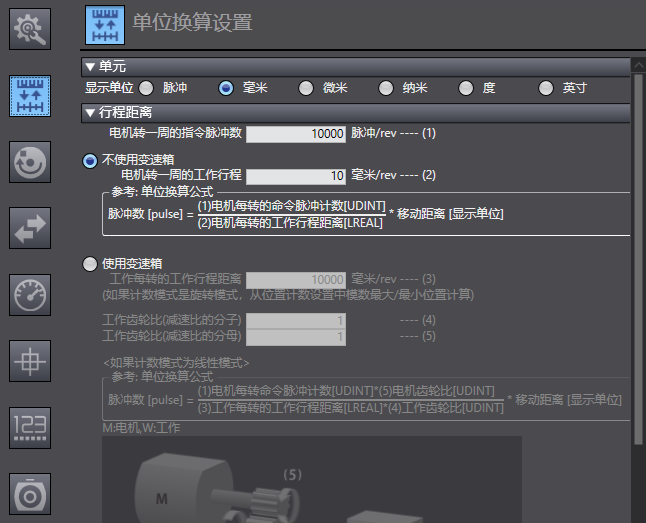Select 脉冲 display unit radio button
The image size is (646, 523).
146,88
